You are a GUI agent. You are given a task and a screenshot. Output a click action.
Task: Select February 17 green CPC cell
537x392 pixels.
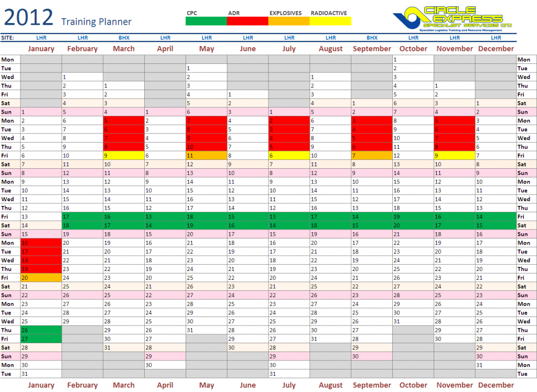82,217
